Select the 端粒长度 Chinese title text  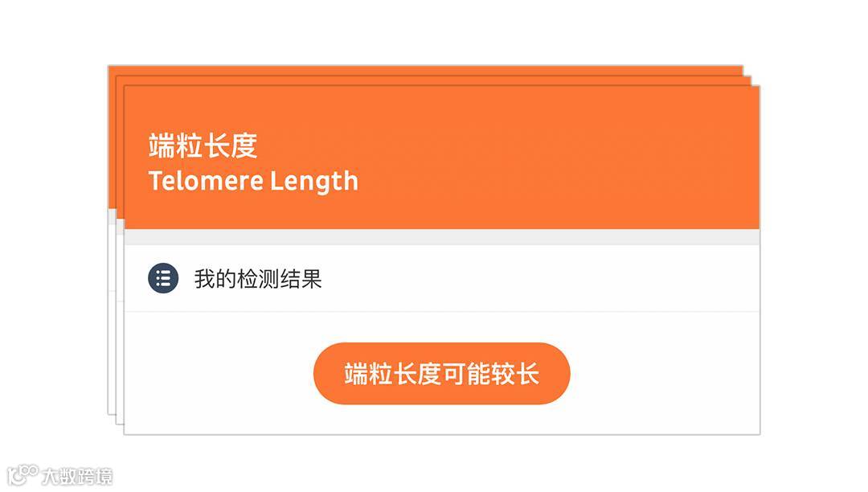[203, 146]
